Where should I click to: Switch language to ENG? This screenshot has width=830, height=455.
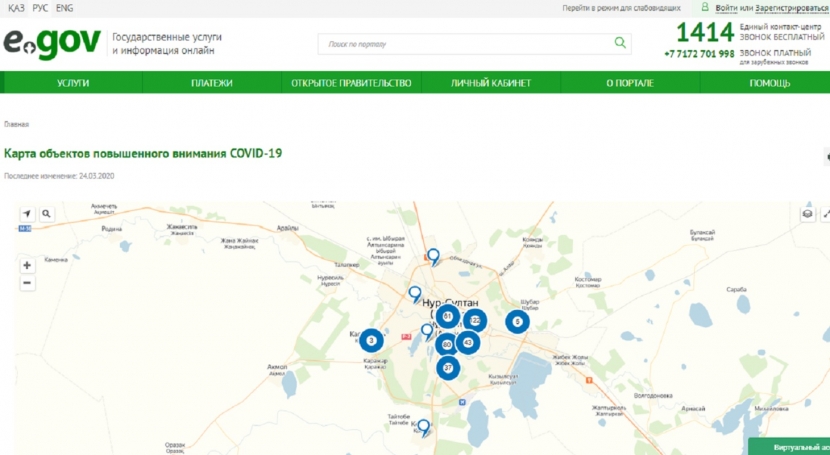[x=65, y=8]
